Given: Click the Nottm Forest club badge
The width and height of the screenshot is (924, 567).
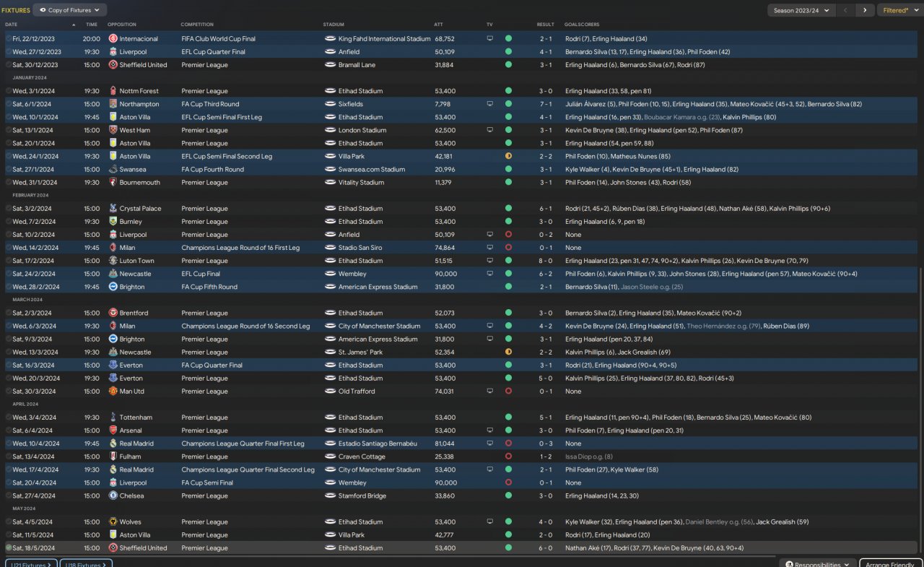Looking at the screenshot, I should [x=113, y=91].
